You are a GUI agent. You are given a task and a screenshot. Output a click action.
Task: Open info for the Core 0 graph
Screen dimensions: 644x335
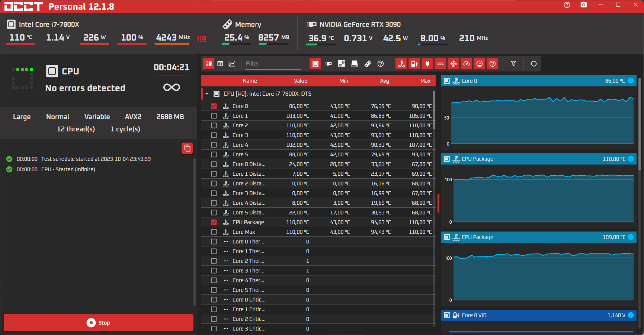(631, 81)
